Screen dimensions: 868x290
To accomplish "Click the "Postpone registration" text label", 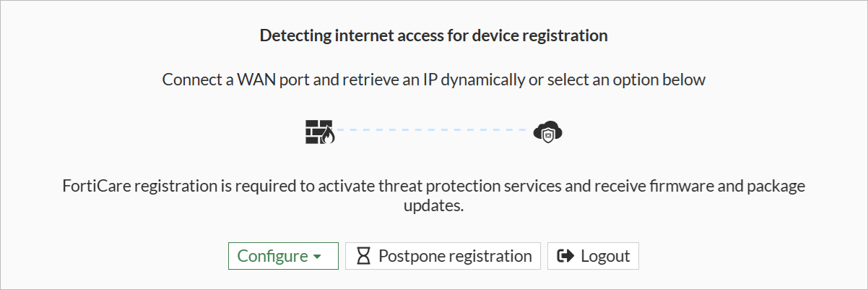I will [x=455, y=256].
